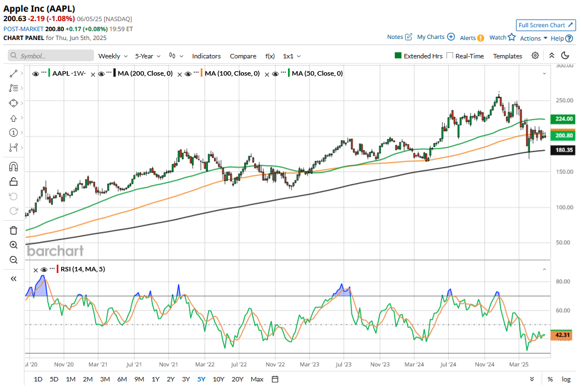The width and height of the screenshot is (581, 392).
Task: Zoom out using the magnifier minus icon
Action: click(14, 260)
